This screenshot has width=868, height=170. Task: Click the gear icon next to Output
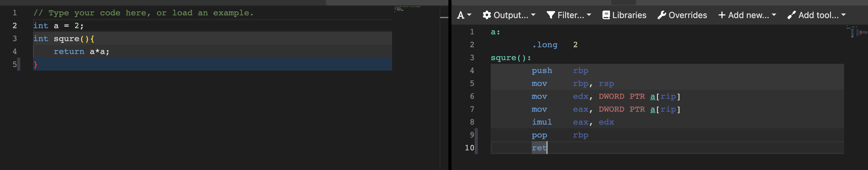pyautogui.click(x=487, y=15)
